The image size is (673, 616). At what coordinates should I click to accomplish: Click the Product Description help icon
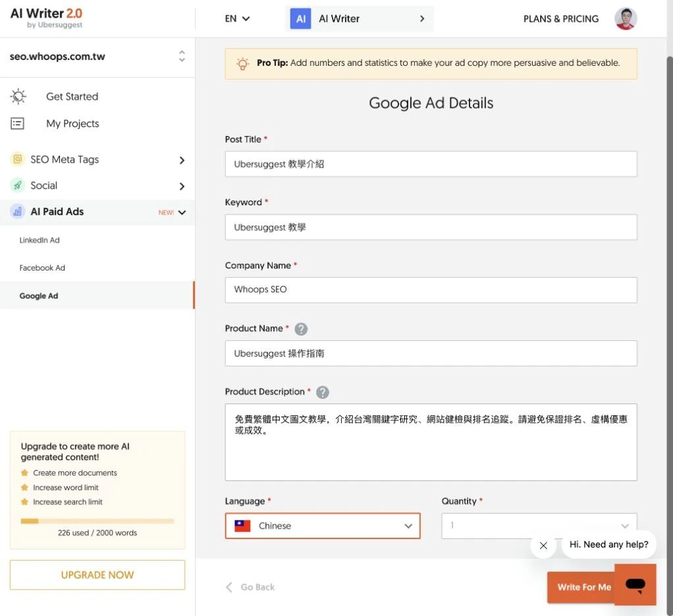[323, 392]
